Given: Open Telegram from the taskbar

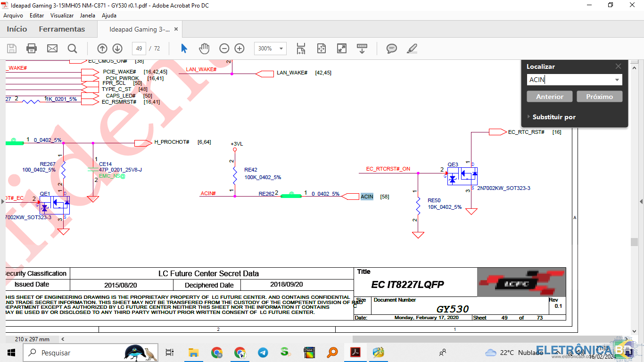Looking at the screenshot, I should coord(263,352).
